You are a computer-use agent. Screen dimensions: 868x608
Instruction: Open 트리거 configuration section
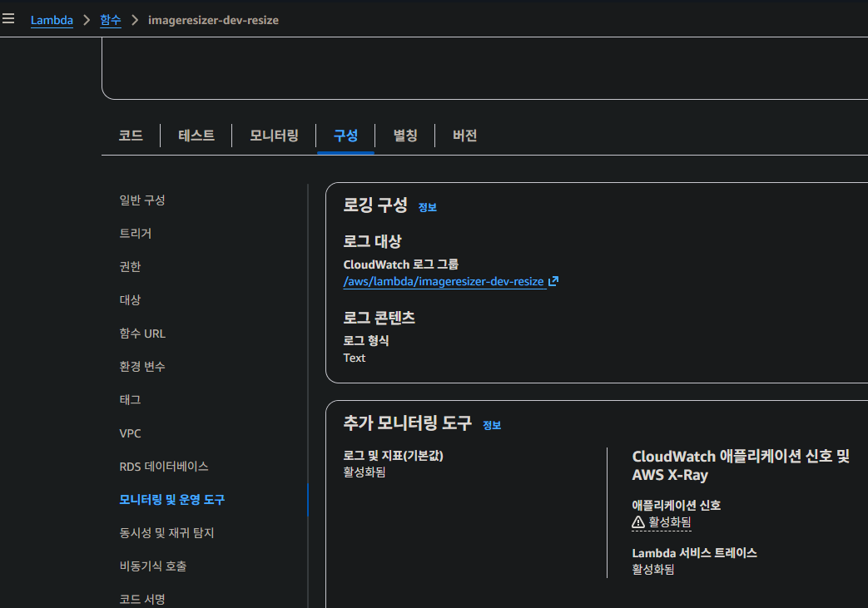[x=136, y=233]
